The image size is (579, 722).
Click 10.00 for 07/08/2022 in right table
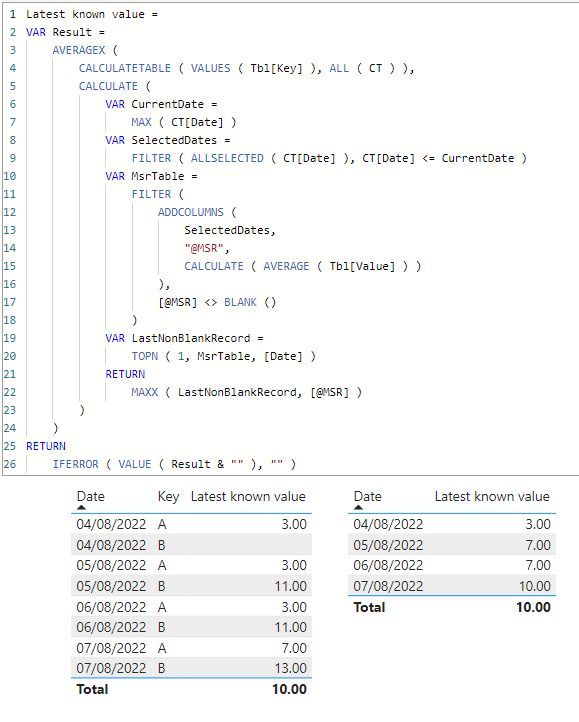(535, 586)
